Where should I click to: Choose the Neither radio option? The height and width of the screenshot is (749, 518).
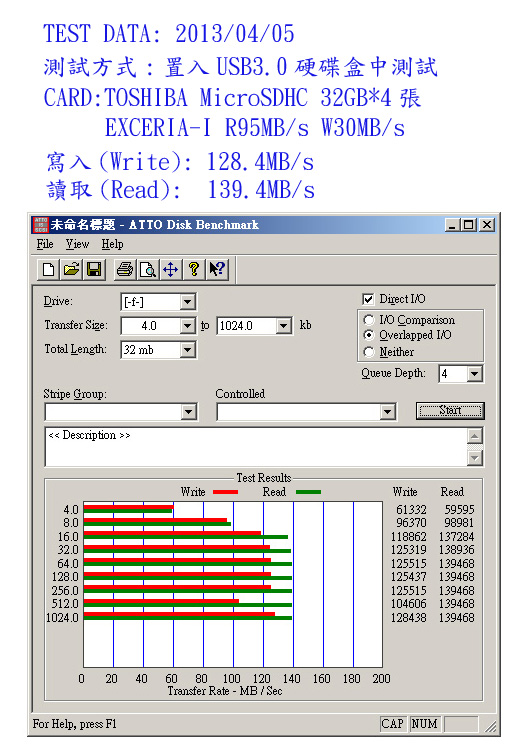pyautogui.click(x=368, y=352)
